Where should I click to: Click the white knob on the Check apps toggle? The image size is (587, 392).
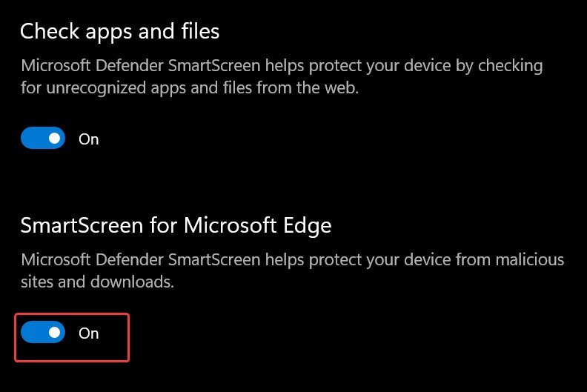coord(54,139)
